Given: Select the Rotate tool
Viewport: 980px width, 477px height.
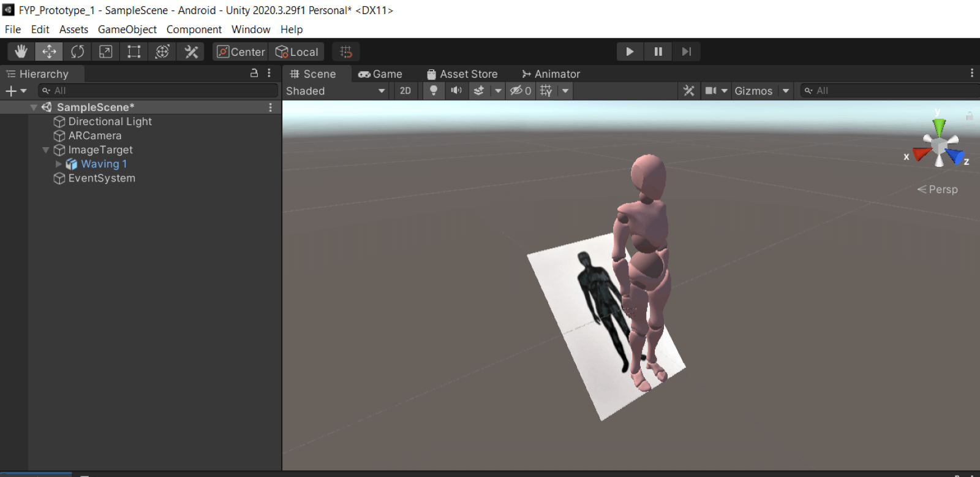Looking at the screenshot, I should [x=77, y=52].
